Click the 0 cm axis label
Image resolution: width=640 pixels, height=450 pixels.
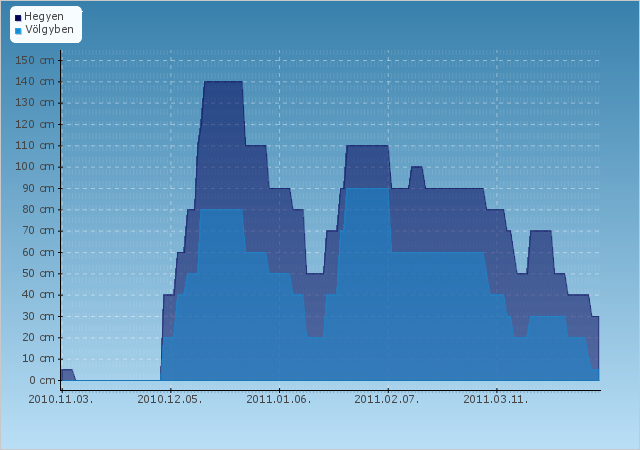tap(42, 380)
